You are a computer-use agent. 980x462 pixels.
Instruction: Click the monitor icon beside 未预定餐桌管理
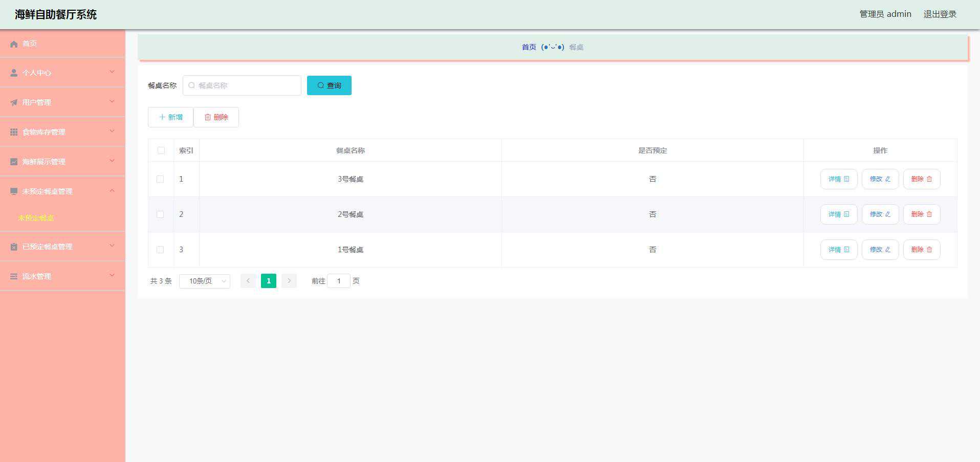click(14, 192)
